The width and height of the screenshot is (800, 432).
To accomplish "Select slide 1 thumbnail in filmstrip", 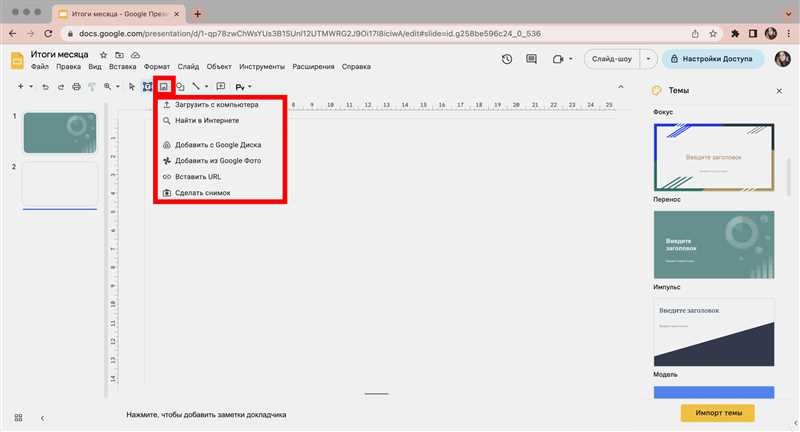I will click(60, 133).
